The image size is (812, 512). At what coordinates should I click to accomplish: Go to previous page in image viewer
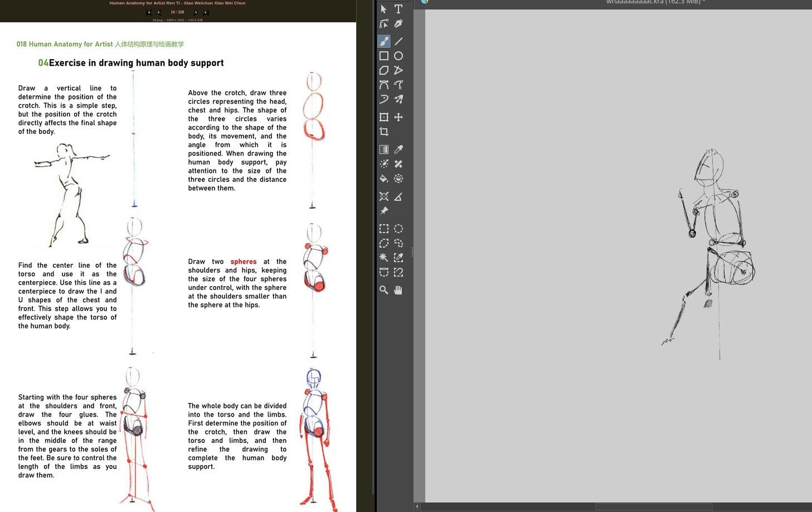159,12
